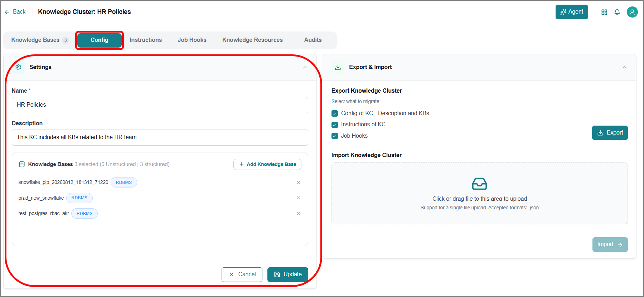Go back using the Back arrow
644x297 pixels.
click(15, 12)
